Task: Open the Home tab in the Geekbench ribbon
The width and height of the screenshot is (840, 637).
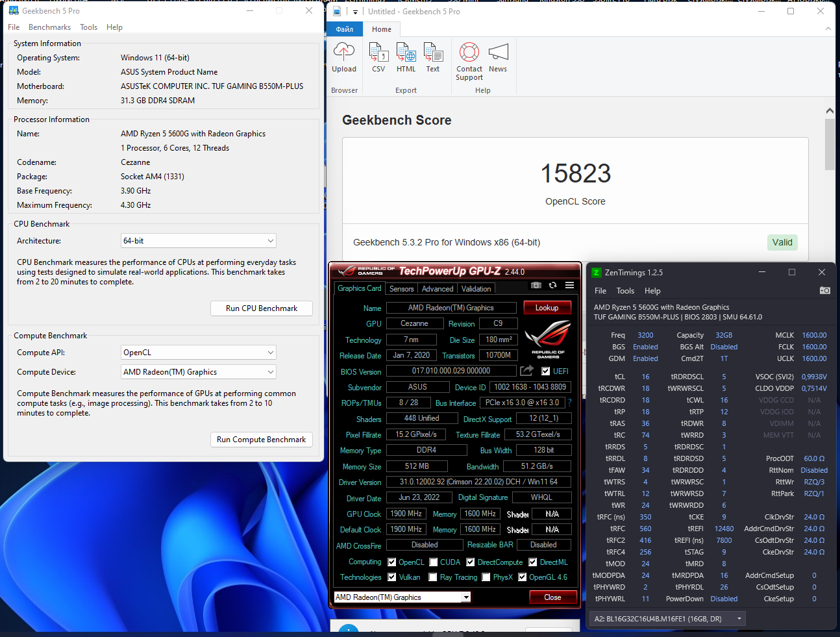Action: click(x=382, y=29)
